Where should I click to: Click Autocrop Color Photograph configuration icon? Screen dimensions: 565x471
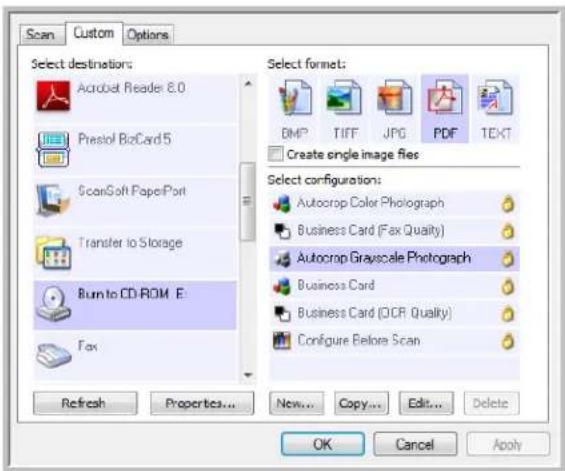pyautogui.click(x=282, y=204)
